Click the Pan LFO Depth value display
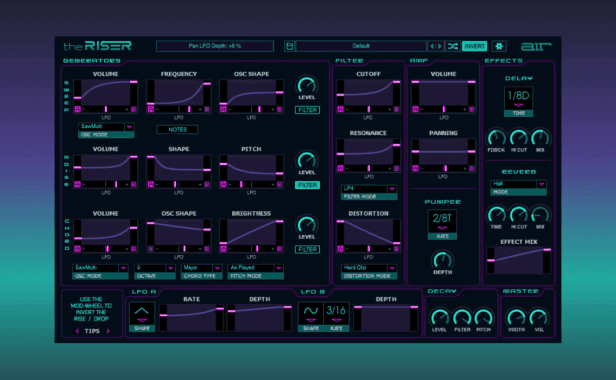 pos(215,46)
